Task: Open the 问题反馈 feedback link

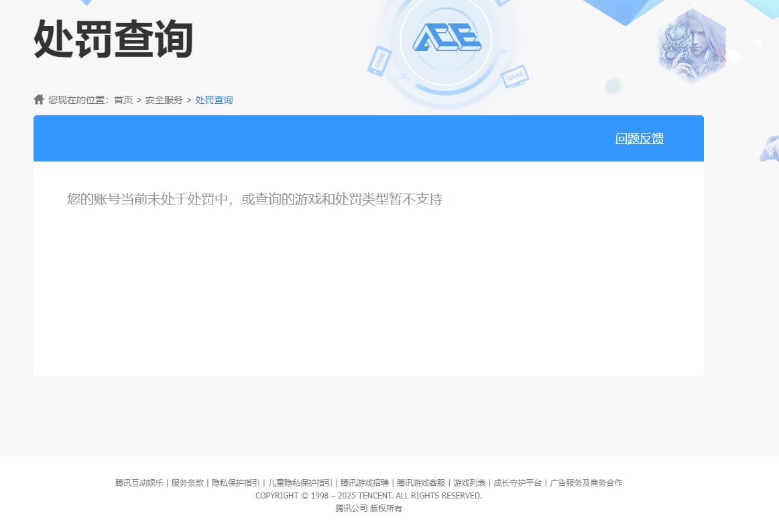Action: click(x=639, y=139)
